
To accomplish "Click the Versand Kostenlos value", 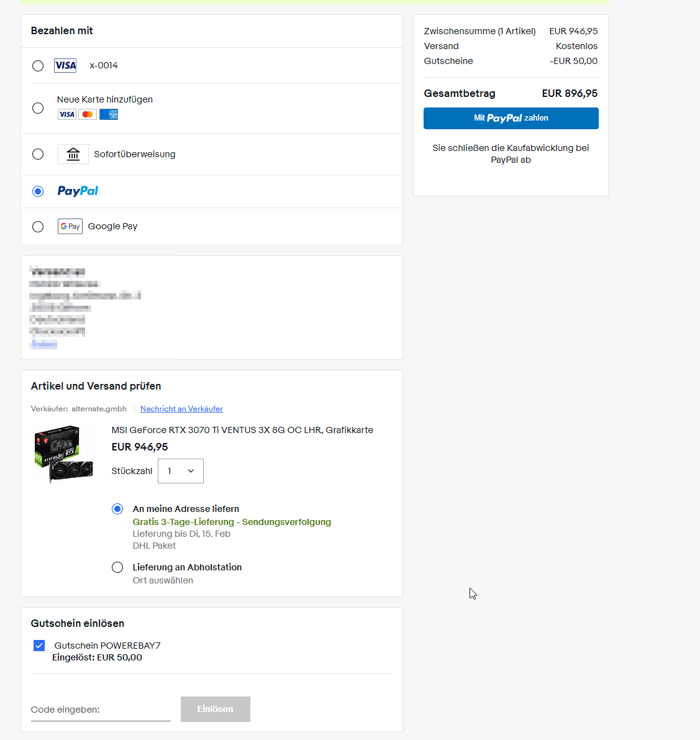I will pyautogui.click(x=576, y=46).
